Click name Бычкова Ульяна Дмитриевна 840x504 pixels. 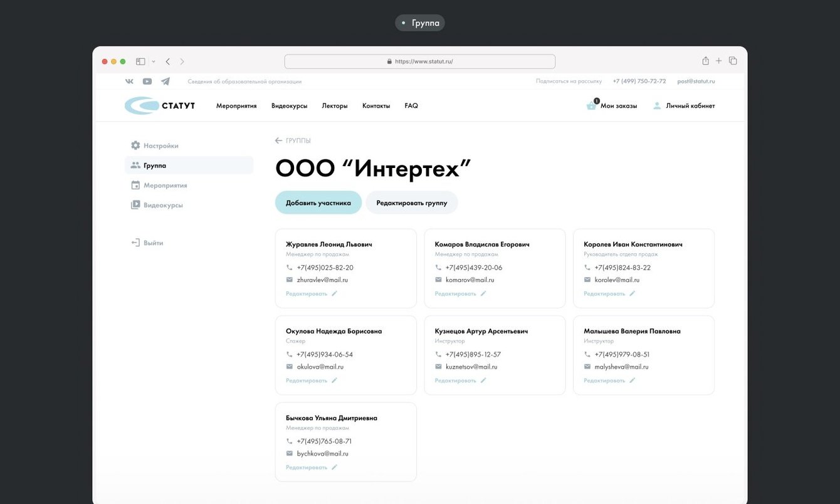(332, 418)
